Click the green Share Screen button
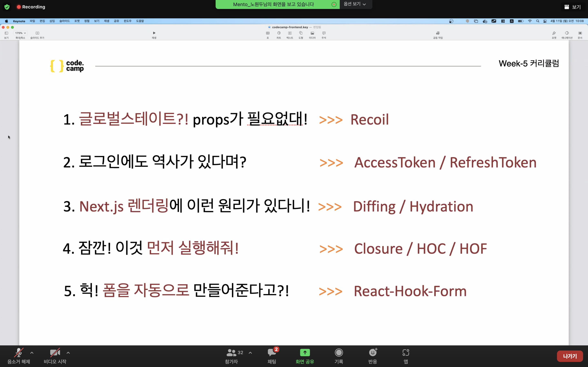 pyautogui.click(x=305, y=353)
